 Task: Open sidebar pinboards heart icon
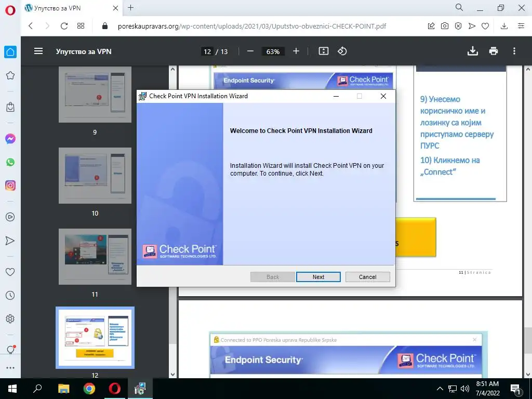click(x=10, y=272)
